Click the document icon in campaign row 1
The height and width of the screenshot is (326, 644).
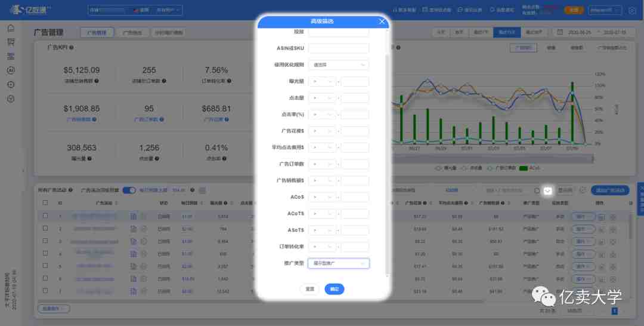[134, 216]
